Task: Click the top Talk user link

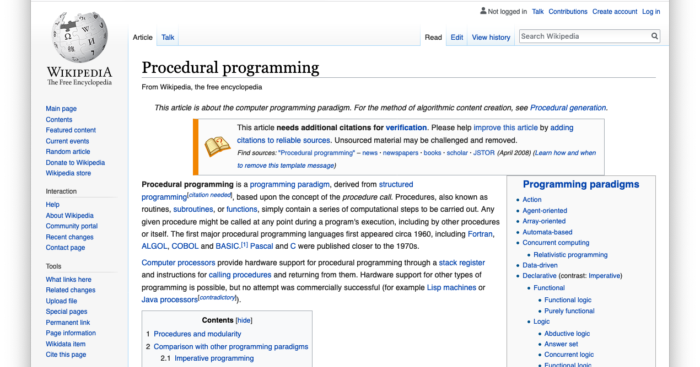Action: (x=538, y=12)
